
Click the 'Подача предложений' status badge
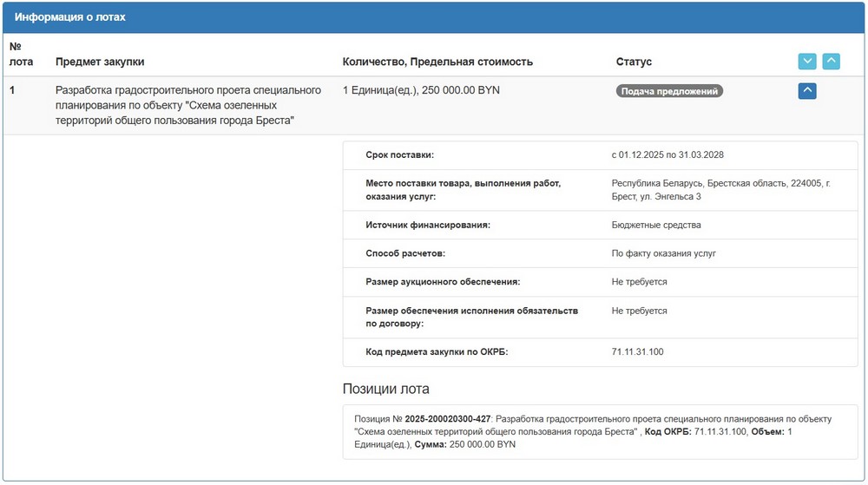(x=669, y=91)
